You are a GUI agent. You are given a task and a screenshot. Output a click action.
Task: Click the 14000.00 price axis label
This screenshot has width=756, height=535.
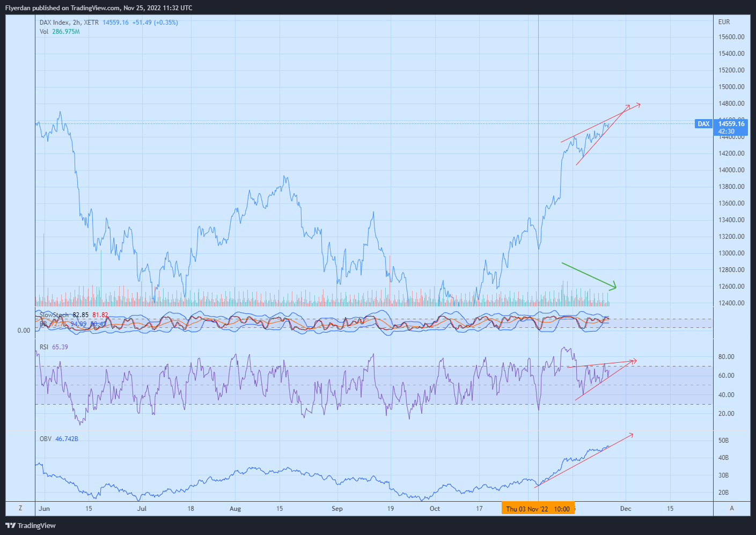731,170
